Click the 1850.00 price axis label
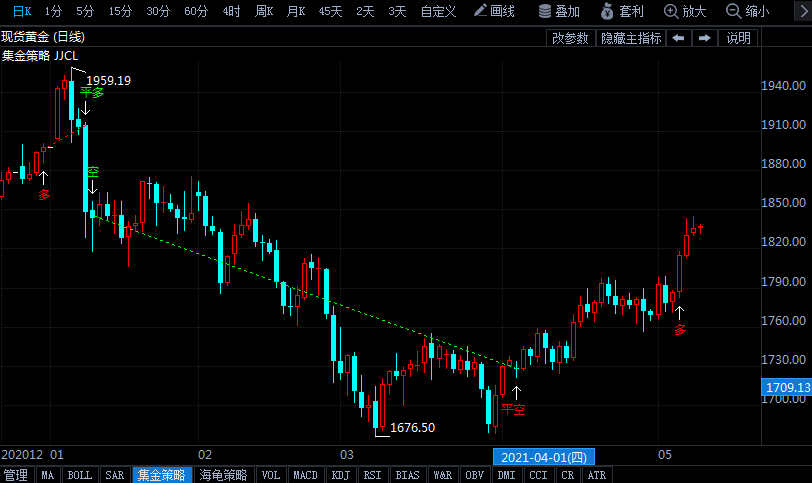This screenshot has width=812, height=483. click(x=783, y=202)
